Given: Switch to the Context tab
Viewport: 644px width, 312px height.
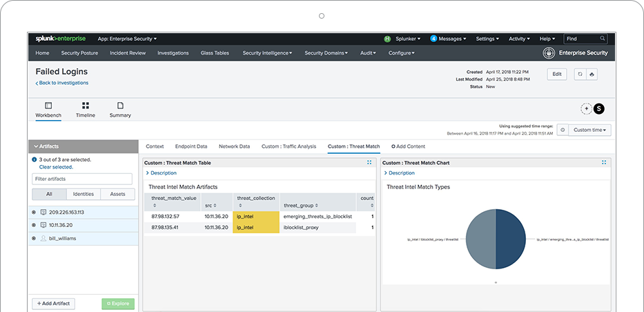Looking at the screenshot, I should 155,146.
